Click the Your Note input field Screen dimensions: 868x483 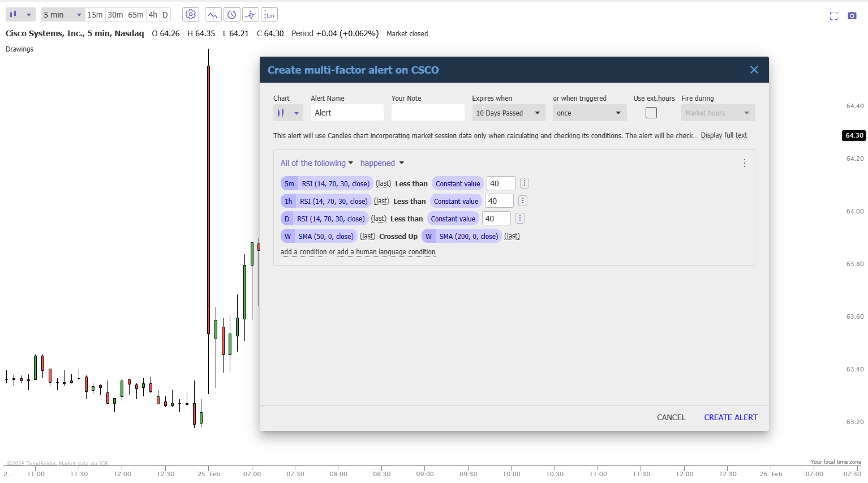point(428,113)
